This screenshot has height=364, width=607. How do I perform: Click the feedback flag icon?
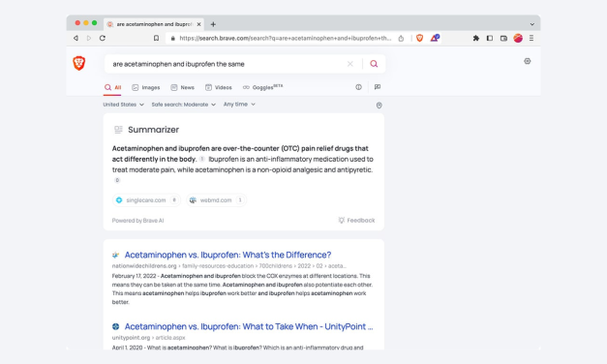click(x=378, y=87)
